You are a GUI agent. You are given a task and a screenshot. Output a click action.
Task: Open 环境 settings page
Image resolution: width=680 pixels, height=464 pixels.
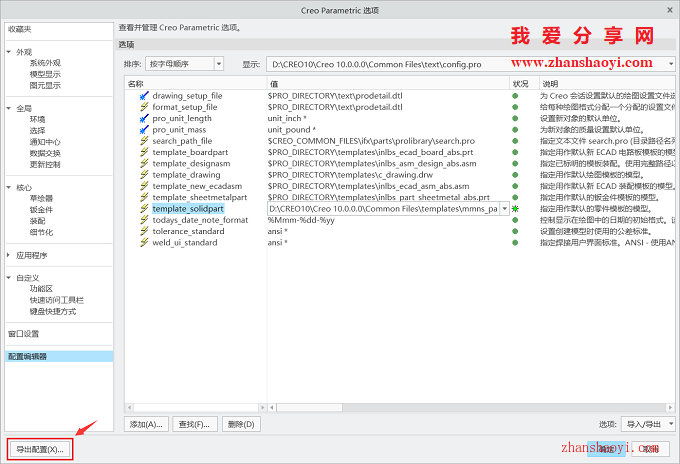tap(37, 119)
